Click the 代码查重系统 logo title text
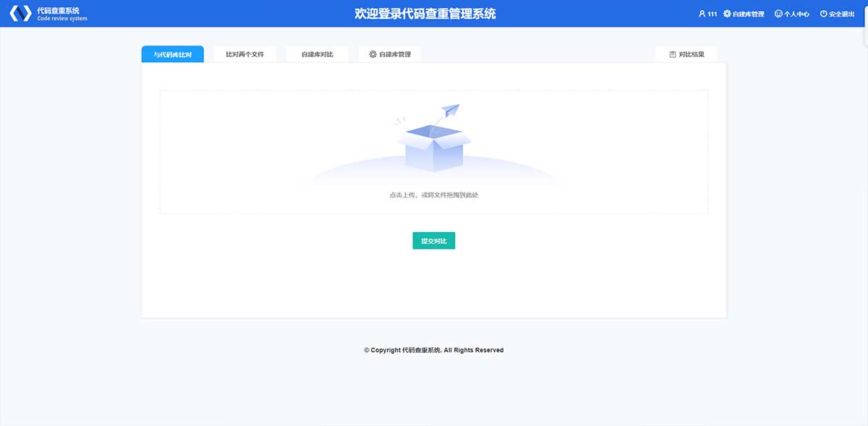Viewport: 868px width, 426px height. point(58,10)
